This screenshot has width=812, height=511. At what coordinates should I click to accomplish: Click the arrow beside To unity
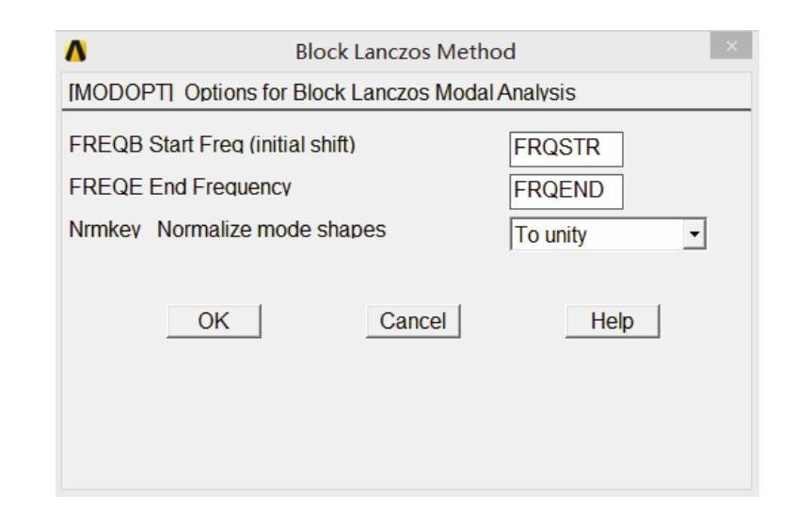pos(694,234)
